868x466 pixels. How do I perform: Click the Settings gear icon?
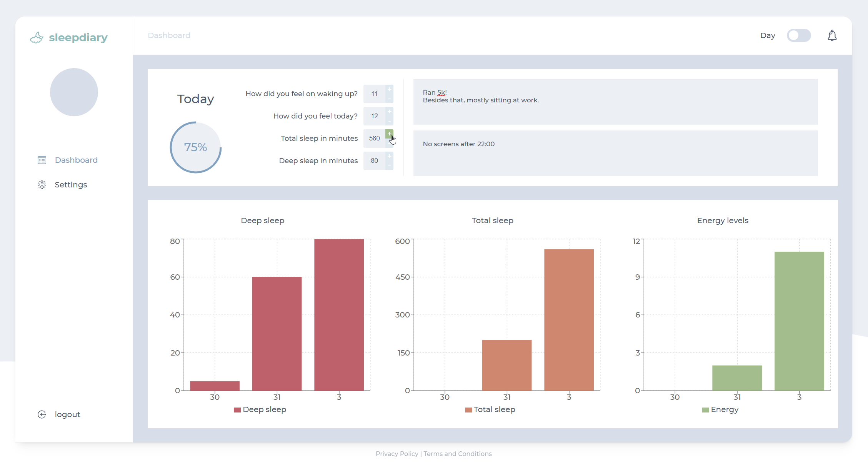(x=42, y=185)
